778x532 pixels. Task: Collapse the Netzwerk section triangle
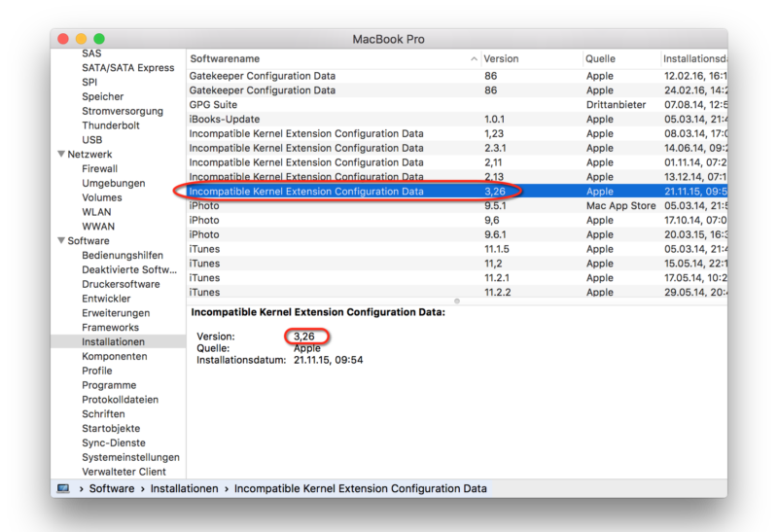point(61,154)
